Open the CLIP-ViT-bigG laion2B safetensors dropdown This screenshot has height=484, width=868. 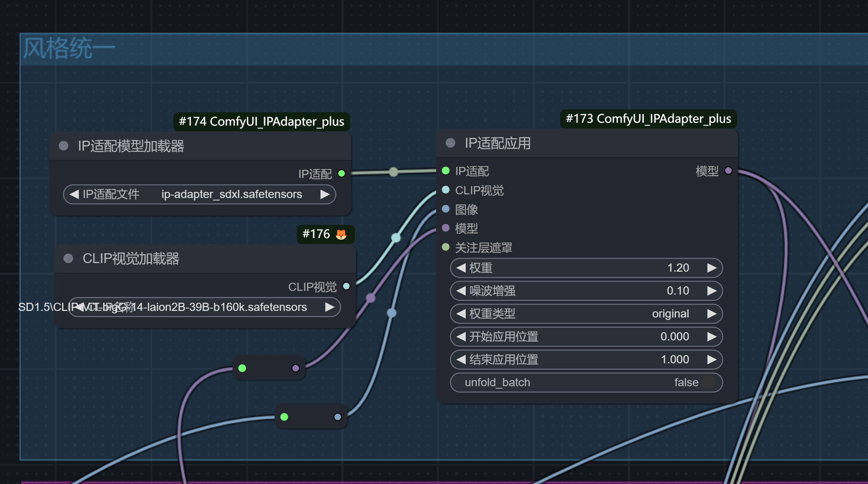(204, 307)
